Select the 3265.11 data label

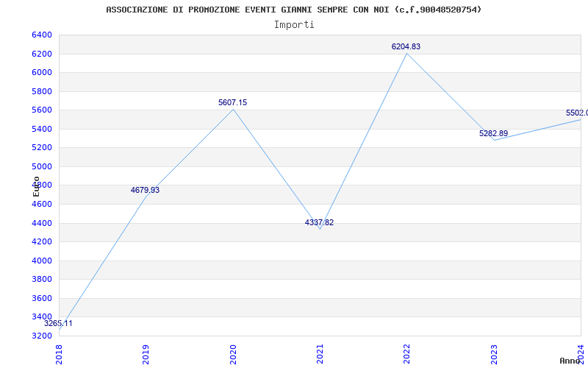click(58, 323)
